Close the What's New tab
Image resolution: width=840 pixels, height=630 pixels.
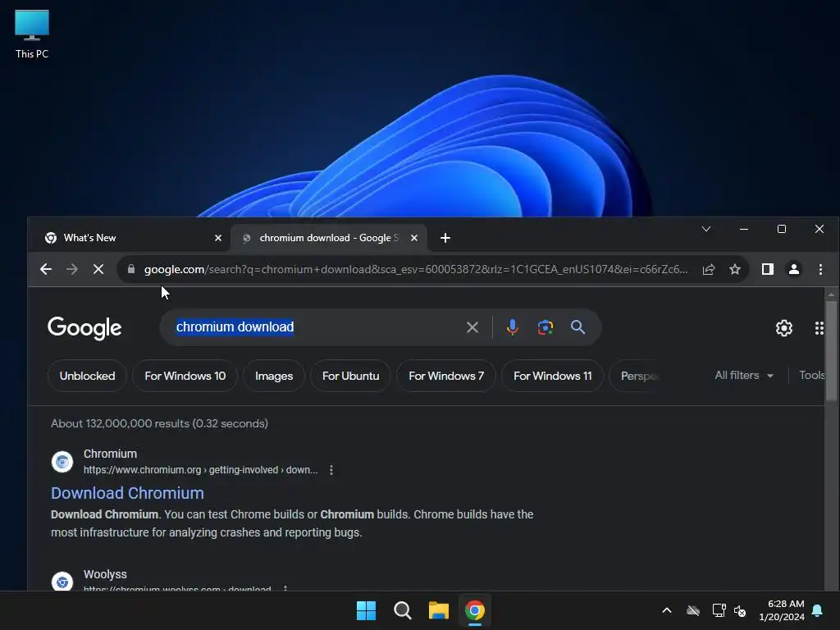point(218,238)
